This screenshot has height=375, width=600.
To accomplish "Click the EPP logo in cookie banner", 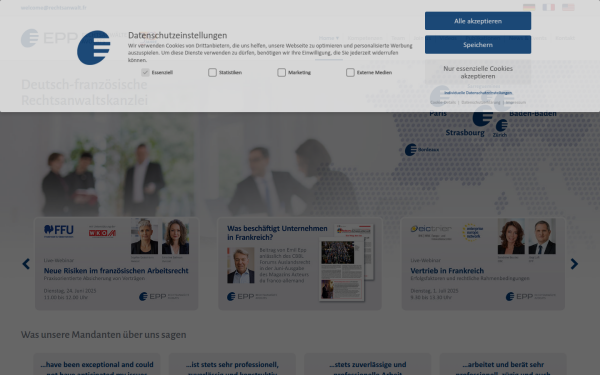I will point(94,47).
